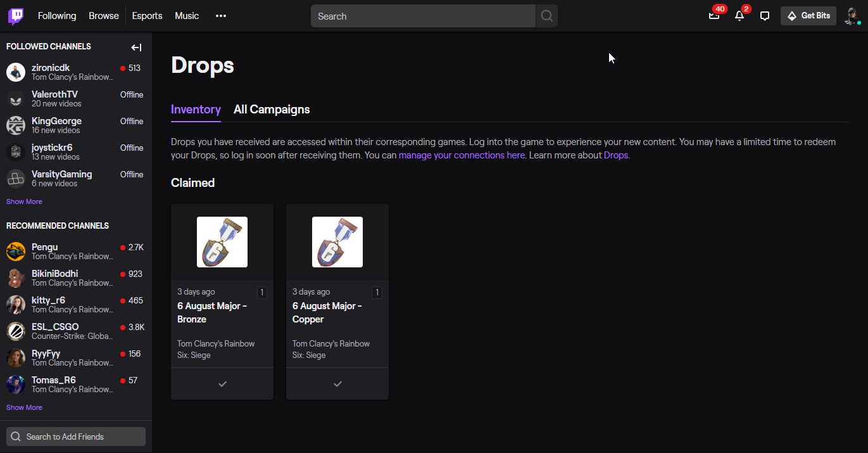Open the three-dots more menu
Image resolution: width=868 pixels, height=453 pixels.
(220, 16)
